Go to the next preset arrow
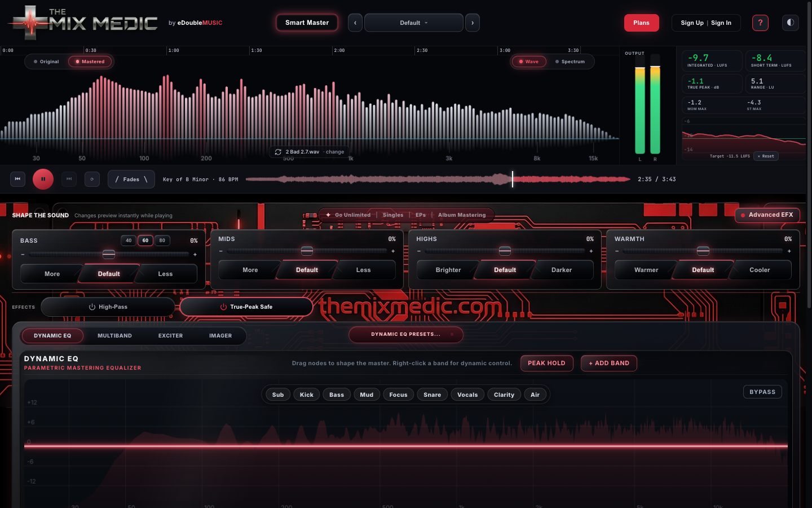Image resolution: width=812 pixels, height=508 pixels. 473,23
